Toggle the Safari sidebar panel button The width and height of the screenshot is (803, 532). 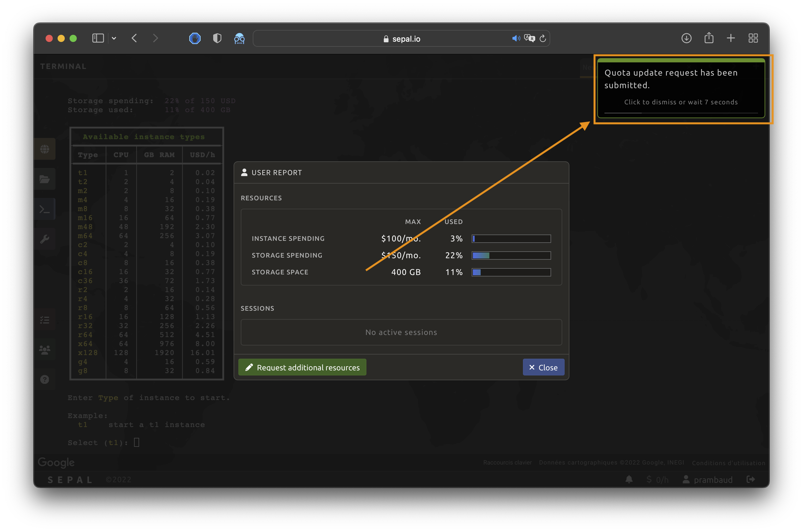[98, 38]
